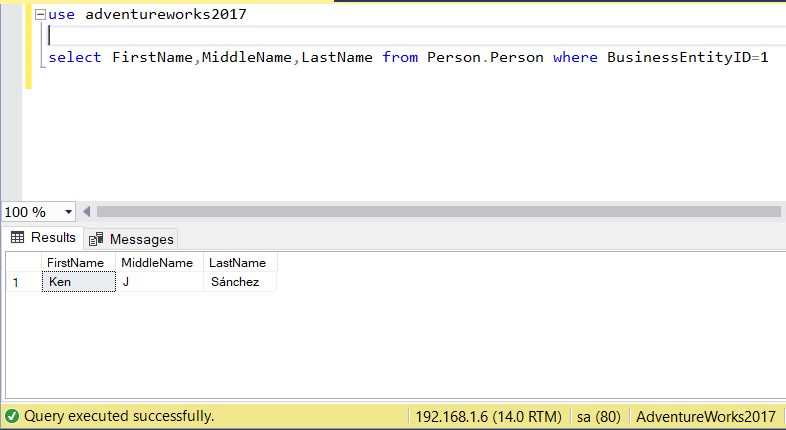The width and height of the screenshot is (786, 430).
Task: Click the 'Ken' cell in results
Action: coord(78,282)
